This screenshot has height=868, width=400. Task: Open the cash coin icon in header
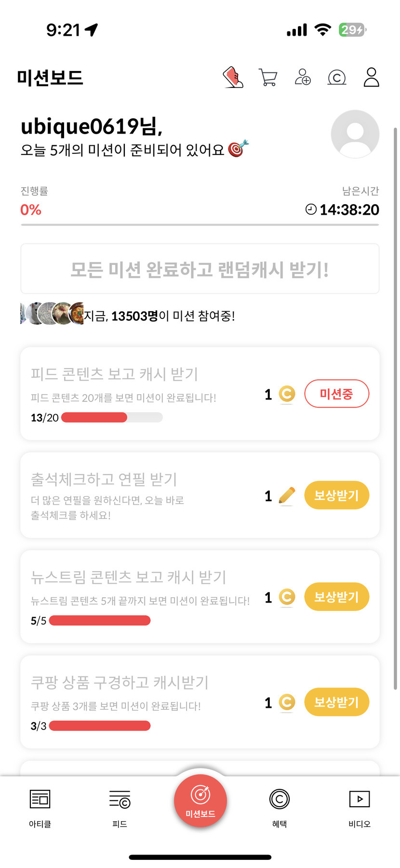coord(337,77)
